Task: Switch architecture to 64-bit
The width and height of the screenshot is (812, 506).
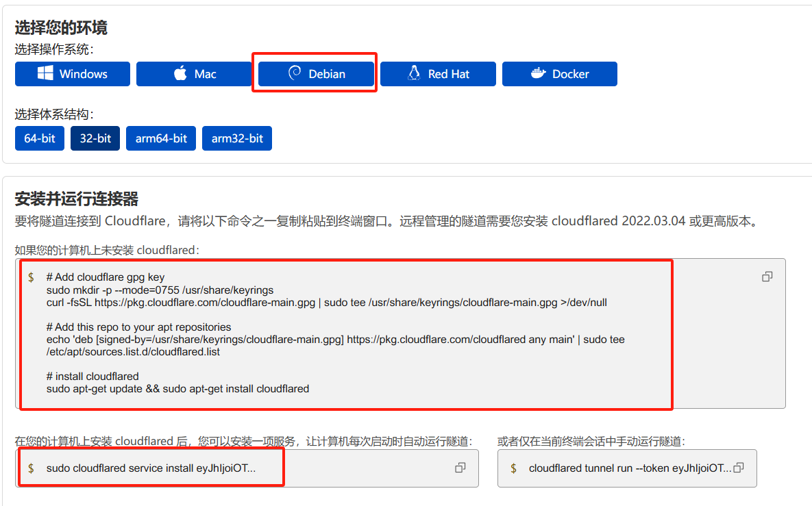Action: [40, 138]
